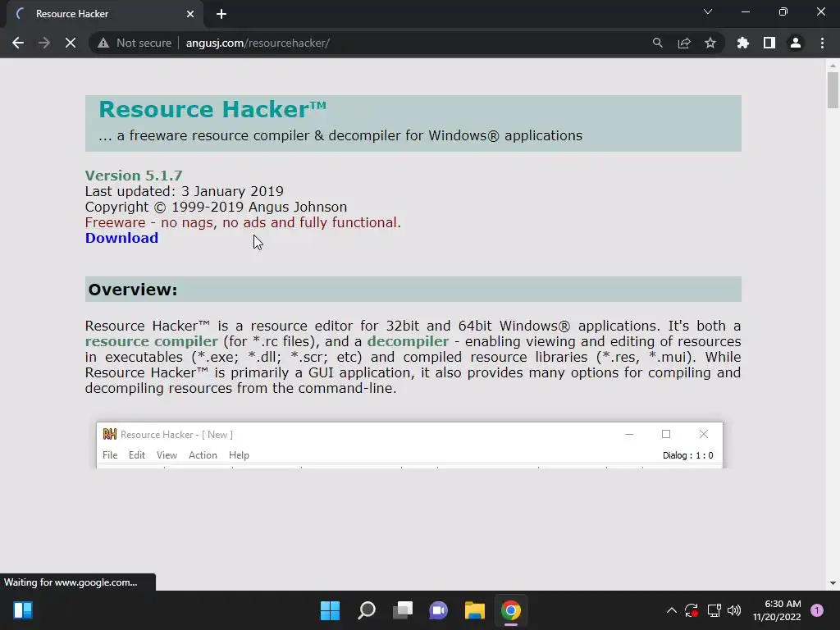The image size is (840, 630).
Task: Click the Chrome taskbar icon
Action: click(x=510, y=610)
